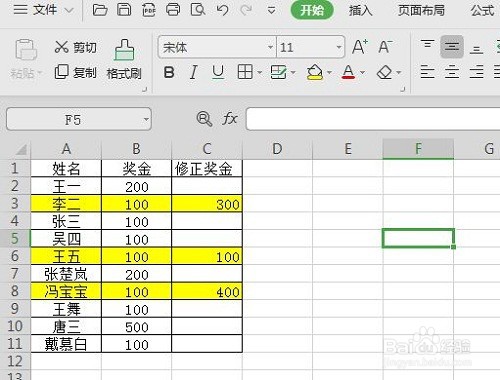Apply red font color
Image resolution: width=500 pixels, height=380 pixels.
(x=348, y=72)
